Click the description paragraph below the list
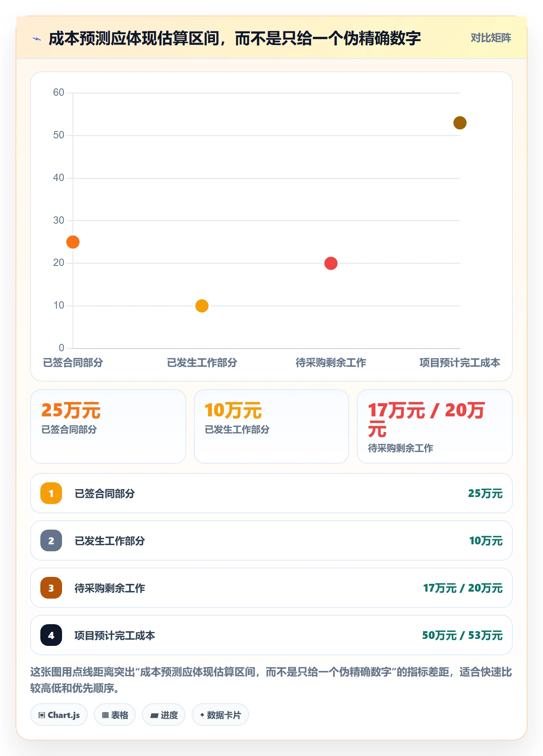 [x=271, y=680]
